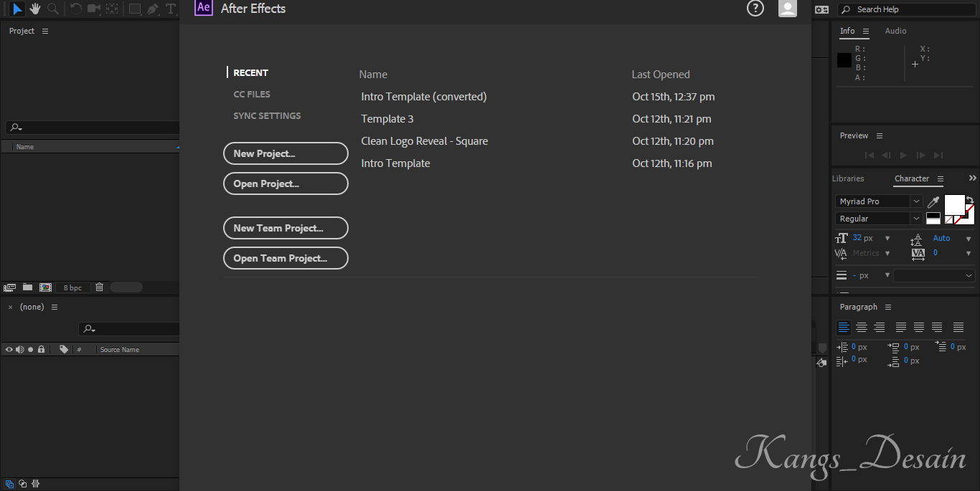Screen dimensions: 980x491
Task: Select the Rotation tool
Action: pos(75,9)
